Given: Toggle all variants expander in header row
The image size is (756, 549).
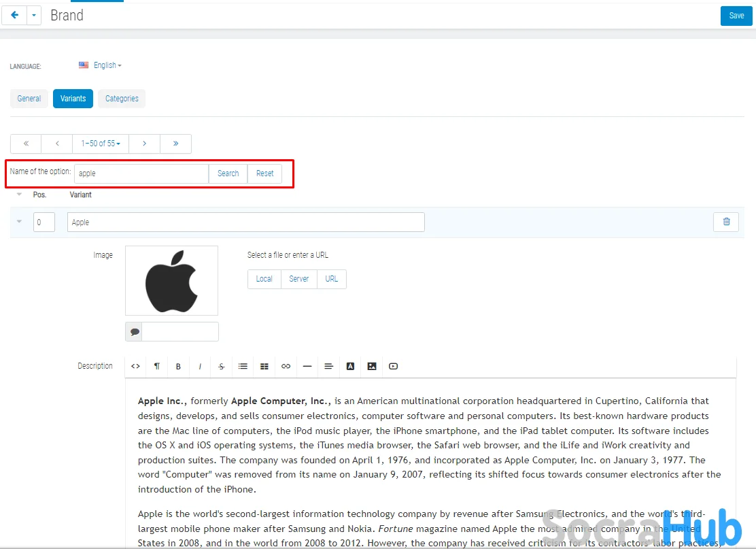Looking at the screenshot, I should click(x=19, y=194).
